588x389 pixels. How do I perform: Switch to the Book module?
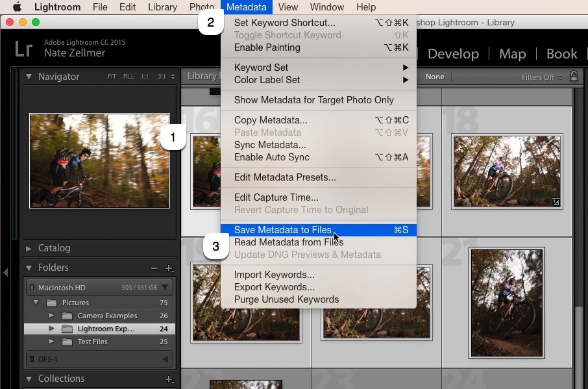coord(562,54)
